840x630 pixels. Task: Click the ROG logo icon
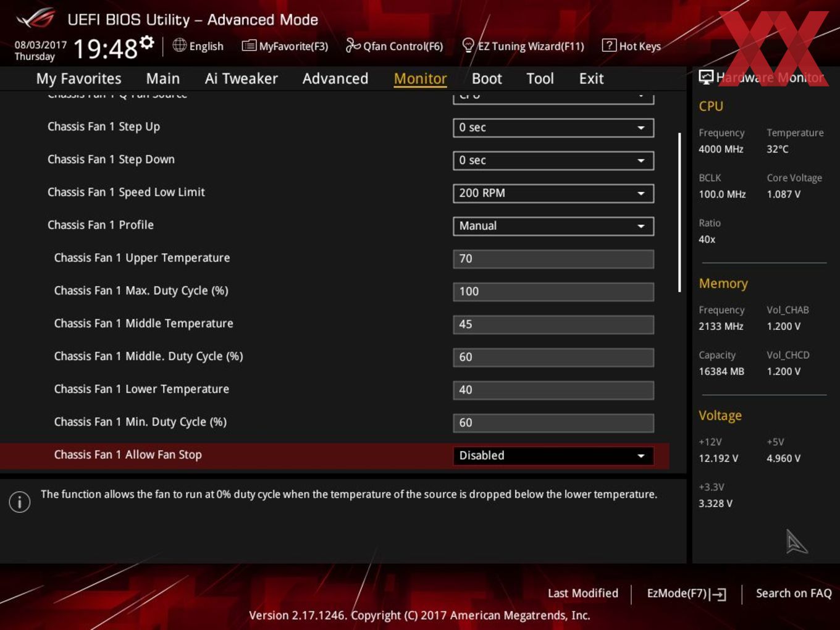point(35,19)
